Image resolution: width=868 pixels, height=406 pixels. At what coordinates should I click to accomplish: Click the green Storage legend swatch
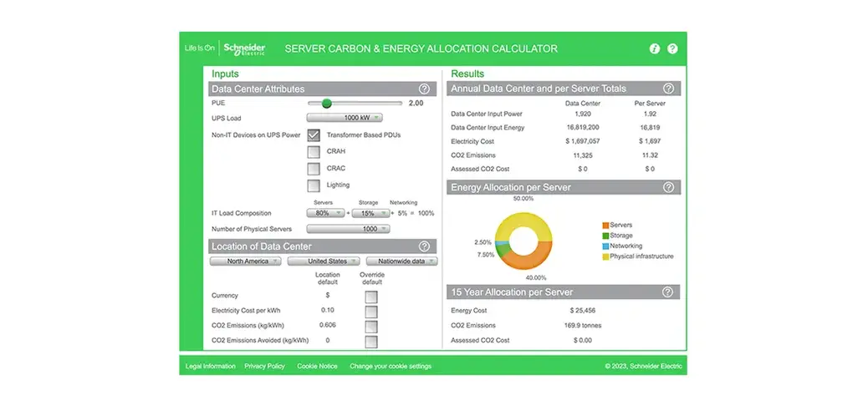(x=605, y=236)
